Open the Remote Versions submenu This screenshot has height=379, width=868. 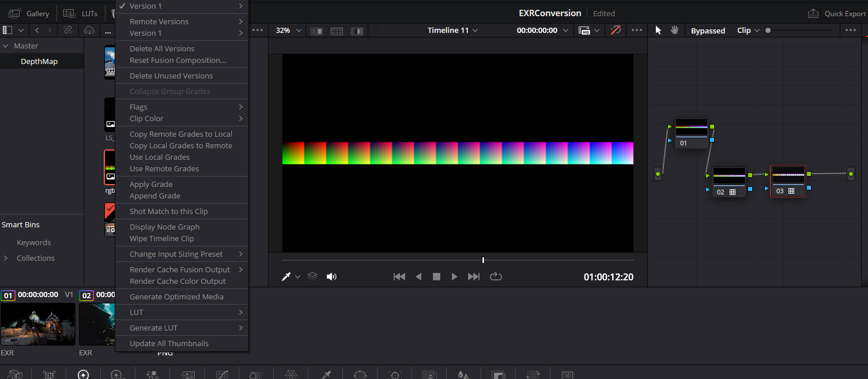tap(182, 21)
